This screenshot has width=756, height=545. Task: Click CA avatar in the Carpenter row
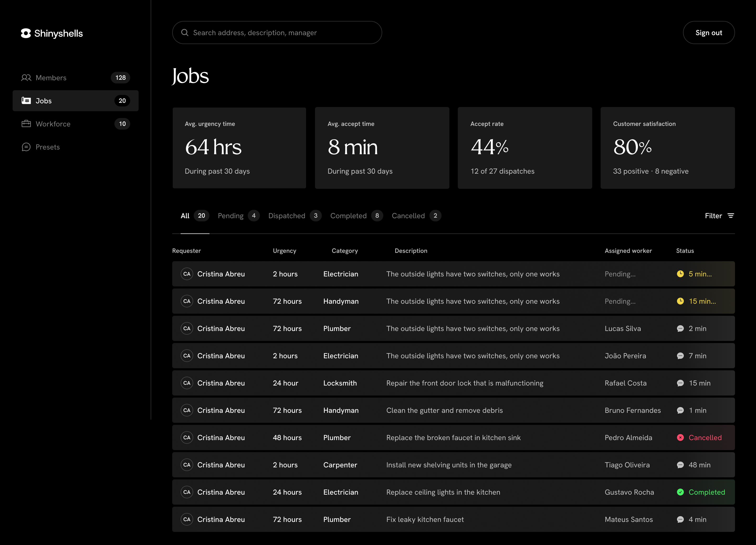pyautogui.click(x=187, y=465)
